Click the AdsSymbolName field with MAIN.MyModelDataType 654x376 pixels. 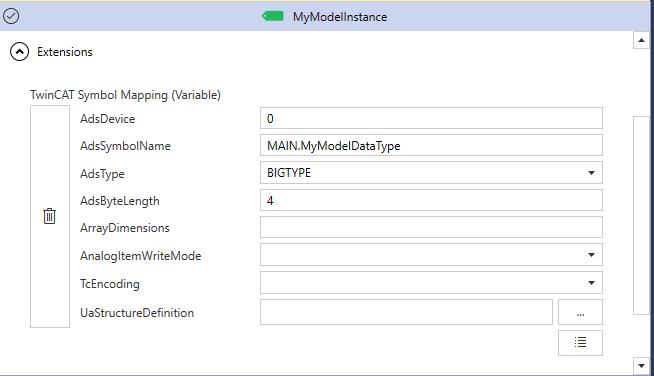point(431,146)
